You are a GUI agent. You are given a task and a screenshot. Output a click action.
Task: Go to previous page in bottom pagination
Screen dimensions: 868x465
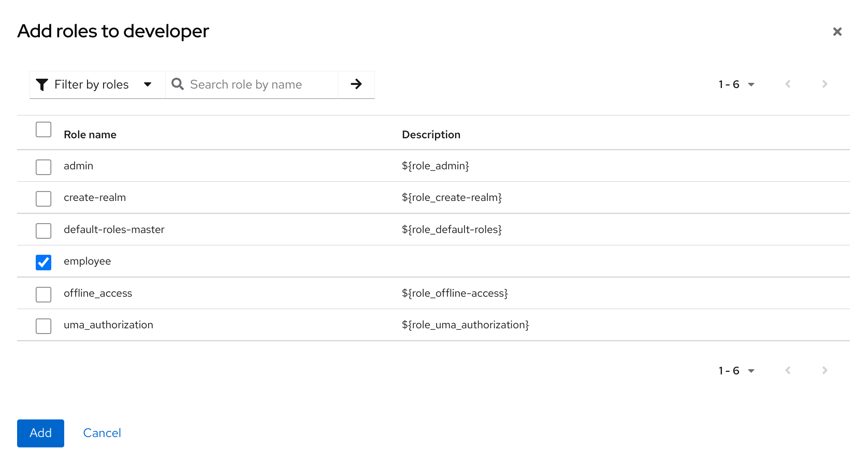coord(788,371)
